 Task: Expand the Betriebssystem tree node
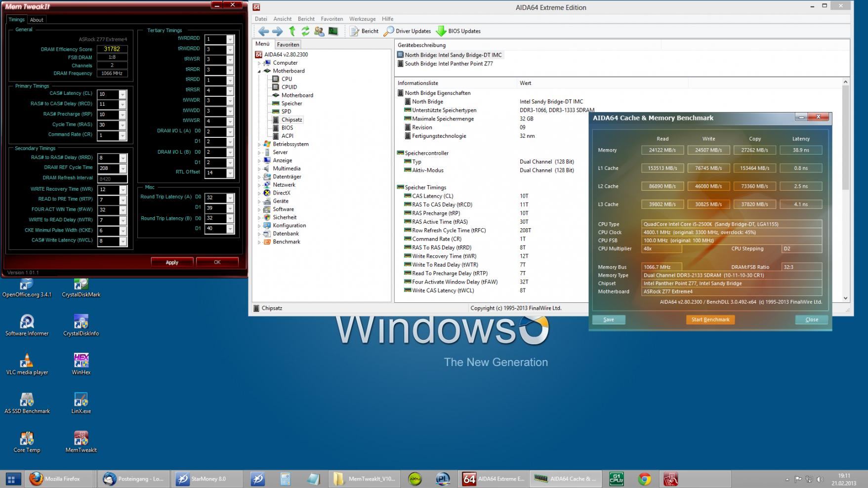click(x=259, y=144)
